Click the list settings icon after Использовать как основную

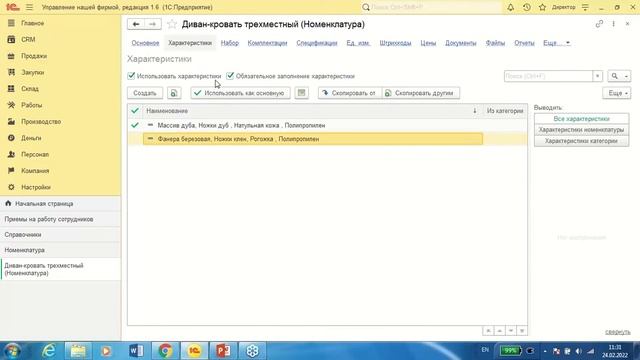pyautogui.click(x=301, y=93)
